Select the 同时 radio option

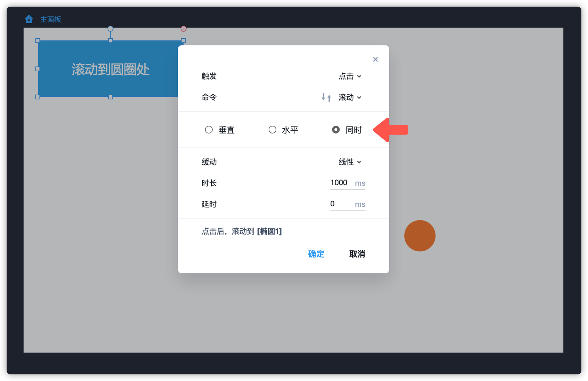coord(336,130)
